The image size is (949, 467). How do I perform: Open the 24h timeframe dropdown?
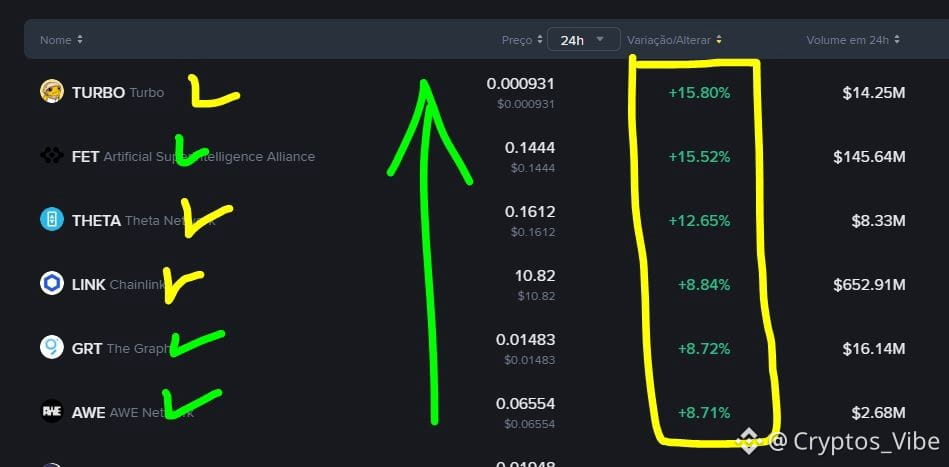coord(583,40)
